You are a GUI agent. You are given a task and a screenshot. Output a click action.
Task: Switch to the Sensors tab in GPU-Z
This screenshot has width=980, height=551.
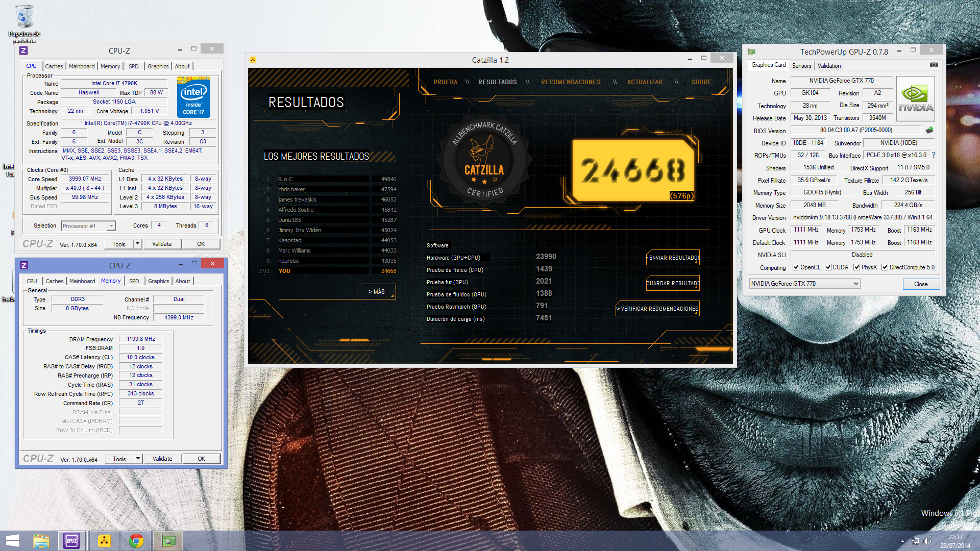[801, 66]
